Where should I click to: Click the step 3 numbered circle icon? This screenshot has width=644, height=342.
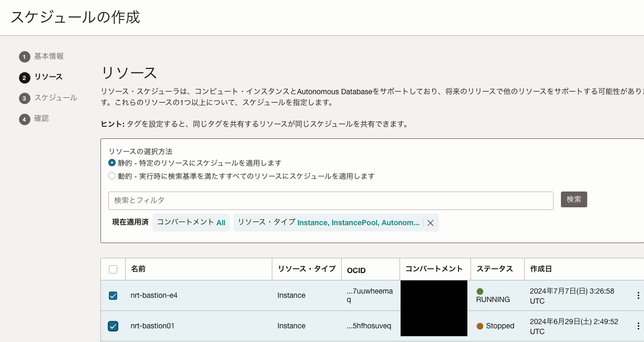[24, 98]
